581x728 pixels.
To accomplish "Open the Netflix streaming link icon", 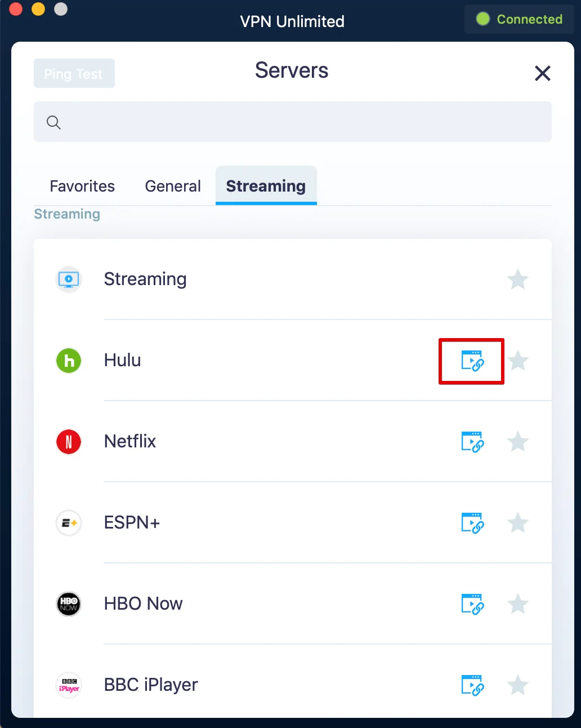I will [x=472, y=442].
